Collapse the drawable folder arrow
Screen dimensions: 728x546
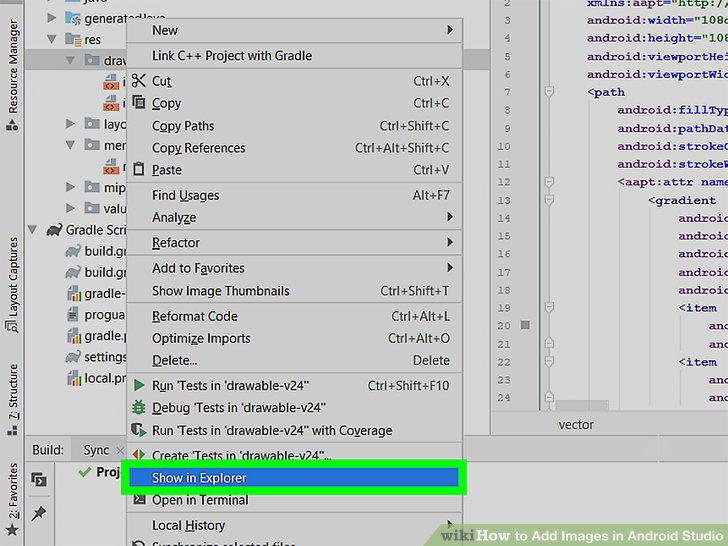tap(70, 60)
